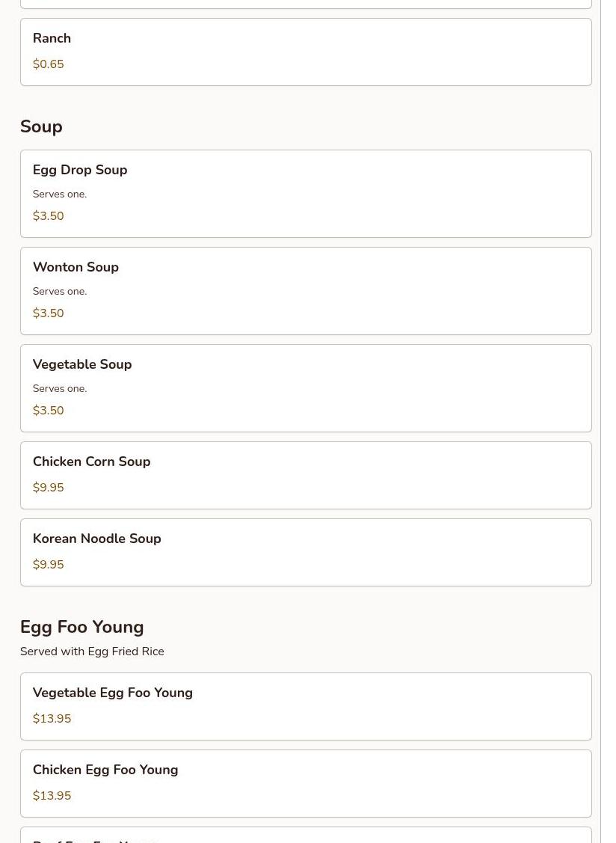616x843 pixels.
Task: Select the Korean Noodle Soup title
Action: [96, 539]
